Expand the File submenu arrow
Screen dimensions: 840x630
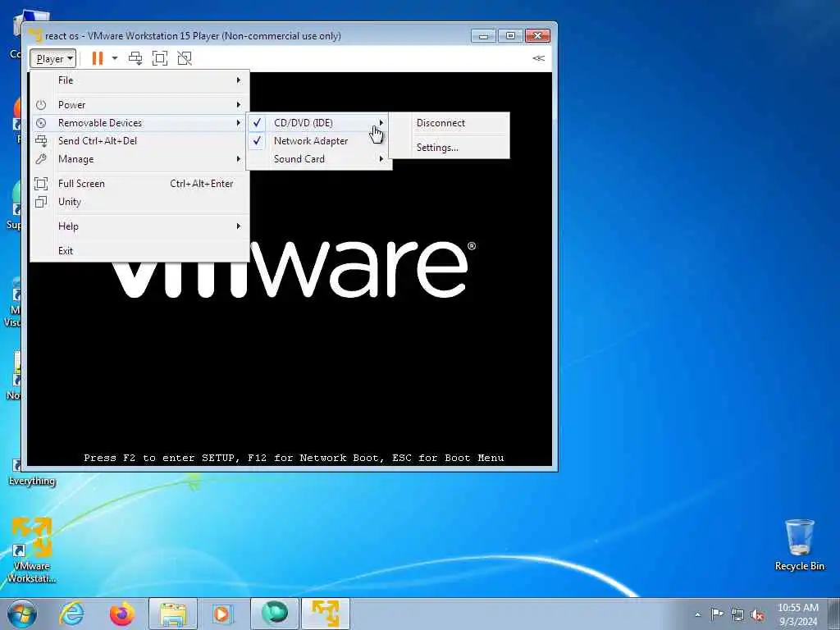click(239, 80)
